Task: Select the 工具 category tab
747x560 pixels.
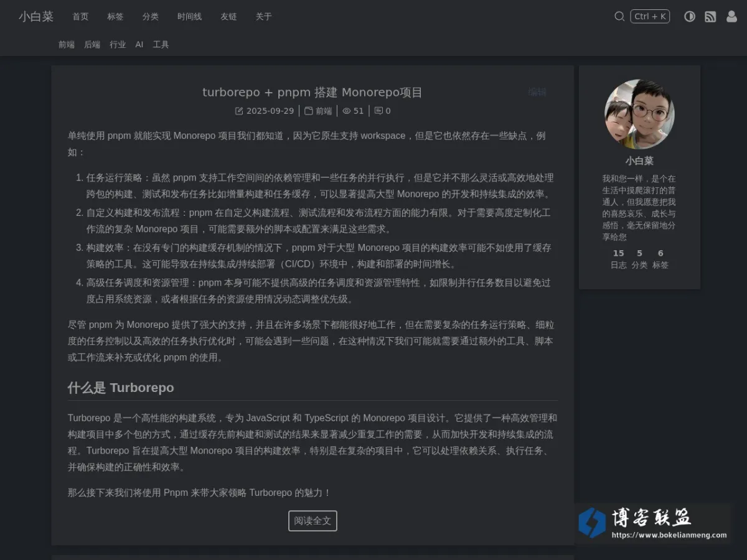Action: [x=161, y=45]
